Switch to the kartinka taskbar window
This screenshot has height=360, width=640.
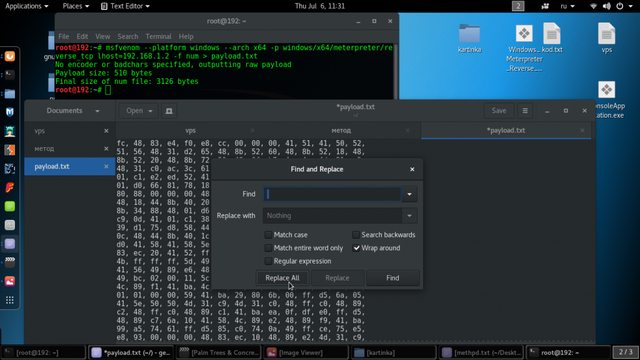point(393,353)
